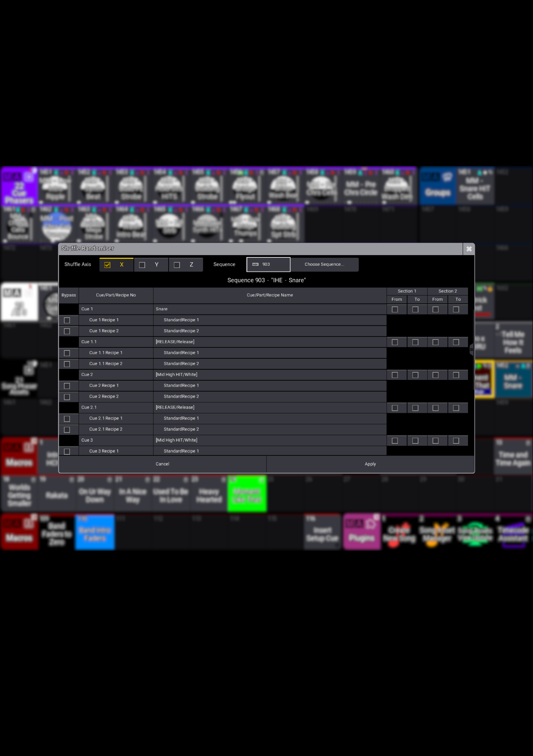Select the [Mid High HIT/White] name for Cue 2
The width and height of the screenshot is (533, 756).
click(x=177, y=375)
